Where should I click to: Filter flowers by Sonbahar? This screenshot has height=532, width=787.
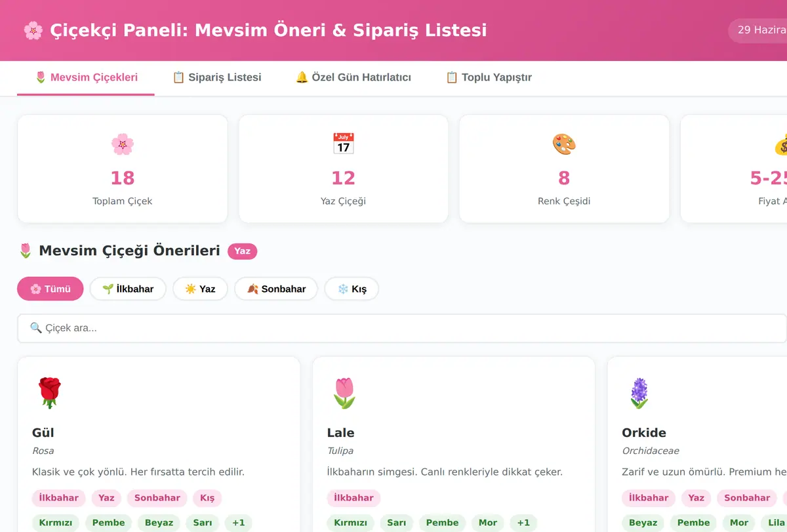[276, 289]
